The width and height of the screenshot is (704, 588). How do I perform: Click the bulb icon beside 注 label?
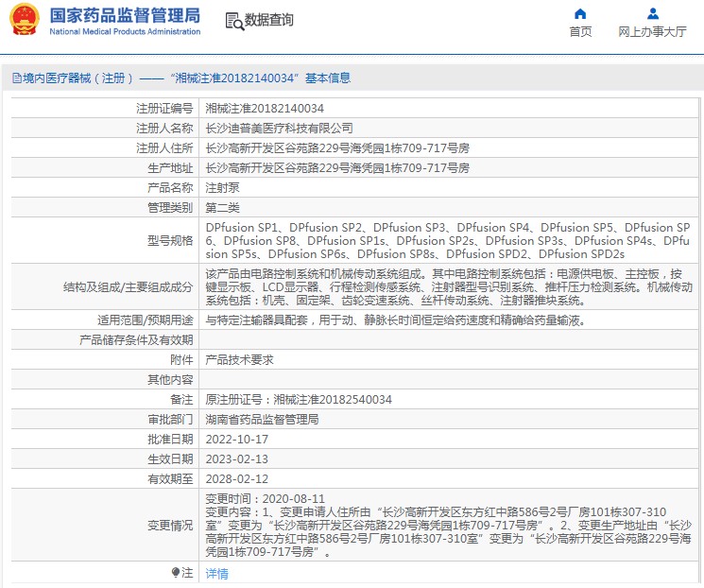pyautogui.click(x=175, y=573)
